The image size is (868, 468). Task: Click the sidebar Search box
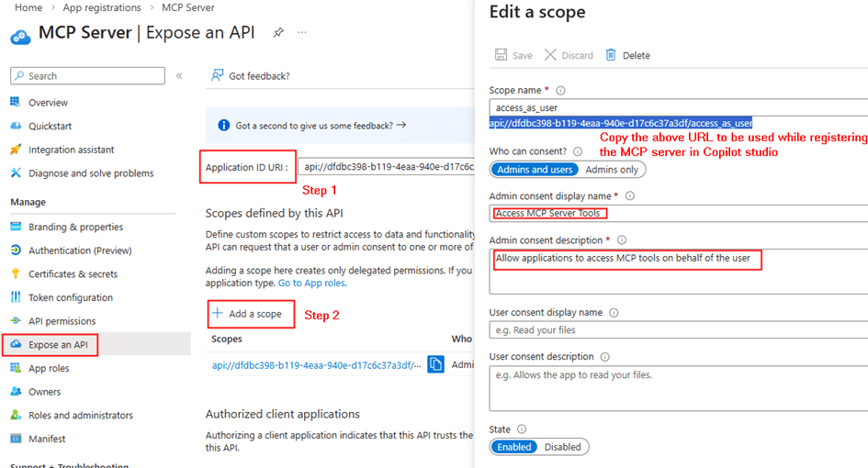(x=88, y=76)
